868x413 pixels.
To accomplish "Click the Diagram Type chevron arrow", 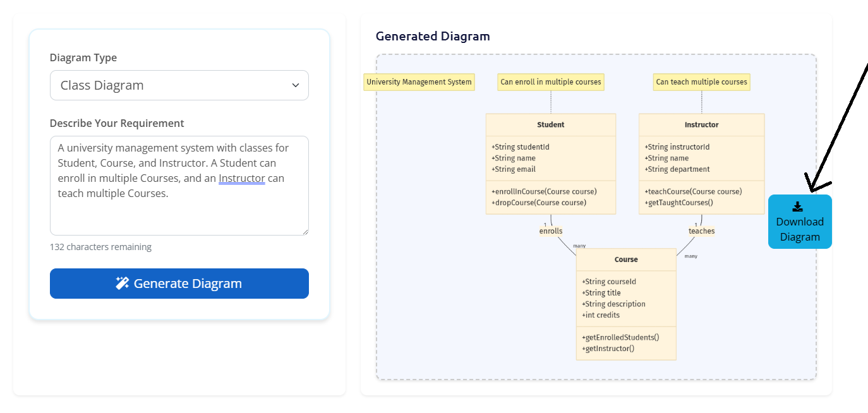I will (x=295, y=85).
